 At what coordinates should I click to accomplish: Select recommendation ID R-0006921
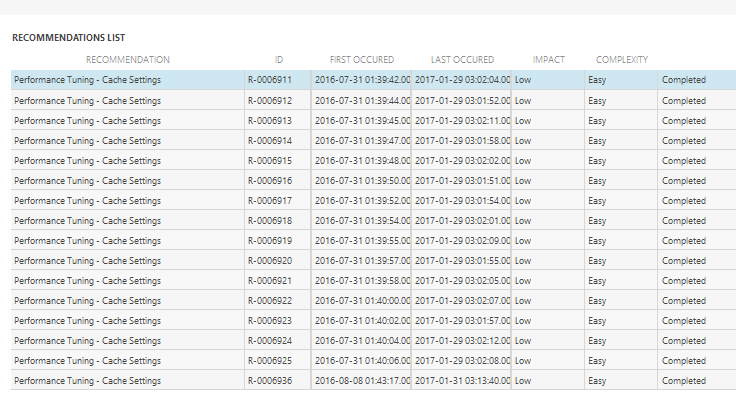[x=270, y=281]
